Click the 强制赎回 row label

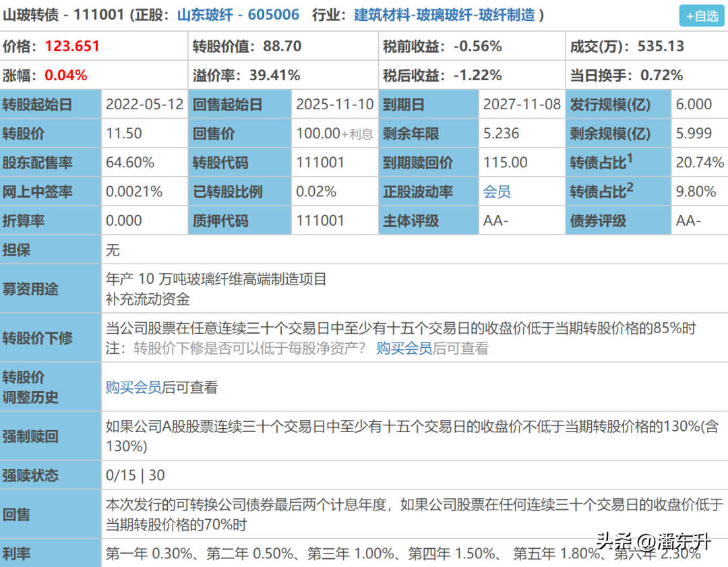(x=51, y=436)
